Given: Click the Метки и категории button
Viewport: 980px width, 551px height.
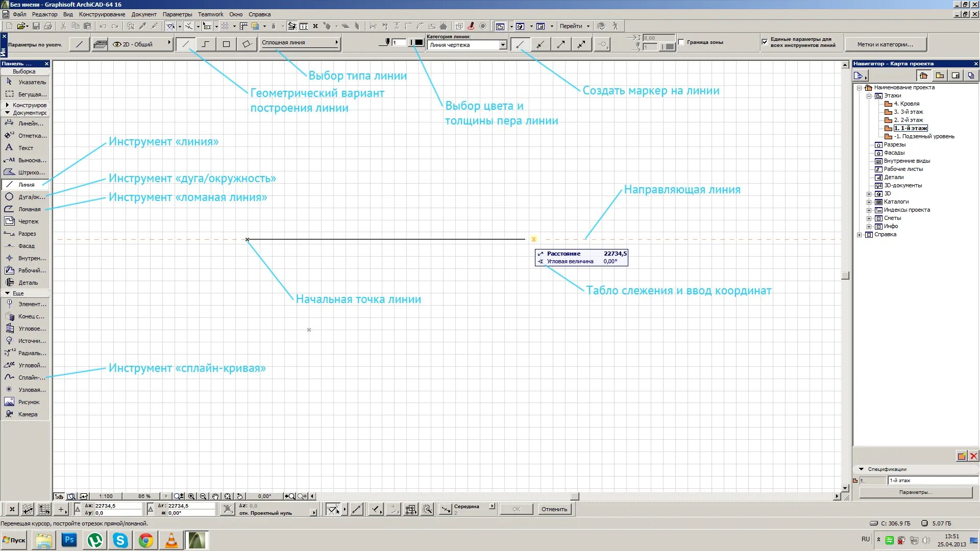Looking at the screenshot, I should coord(885,44).
